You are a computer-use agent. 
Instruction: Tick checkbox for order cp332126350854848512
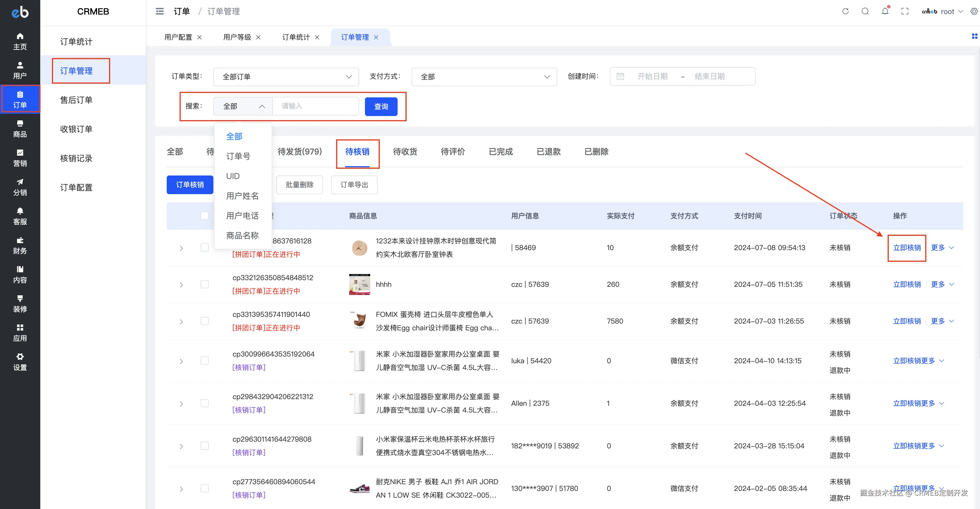pos(205,284)
